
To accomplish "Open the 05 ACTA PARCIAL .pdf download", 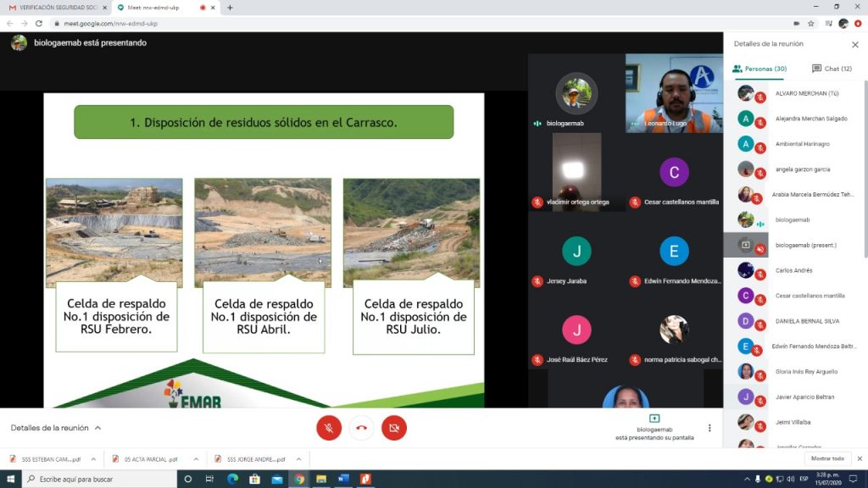I will click(146, 459).
